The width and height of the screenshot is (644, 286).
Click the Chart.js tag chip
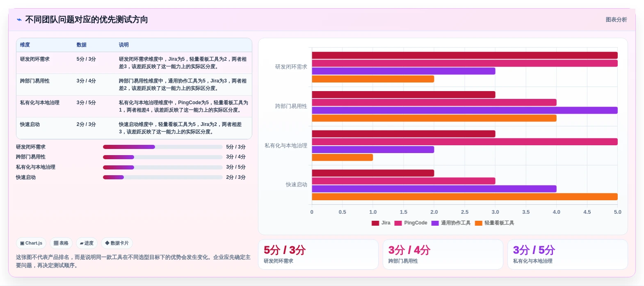point(31,243)
